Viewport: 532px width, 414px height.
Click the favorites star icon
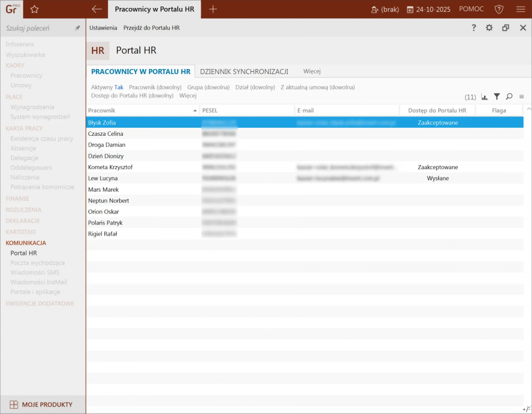click(x=35, y=9)
